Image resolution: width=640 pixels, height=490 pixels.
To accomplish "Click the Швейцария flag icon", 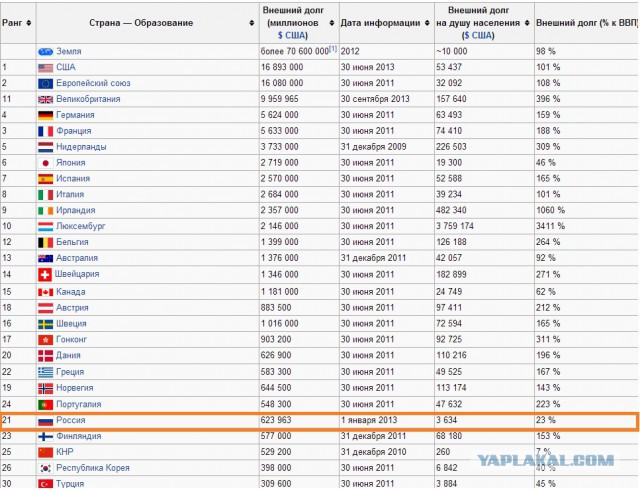I will pyautogui.click(x=45, y=275).
